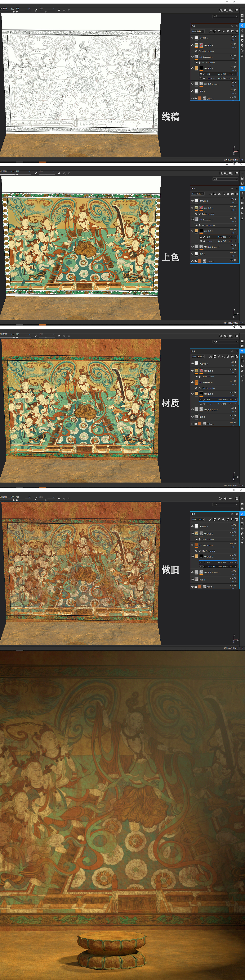Click add mask icon in 线稿 screenshot
The image size is (245, 980).
[215, 31]
